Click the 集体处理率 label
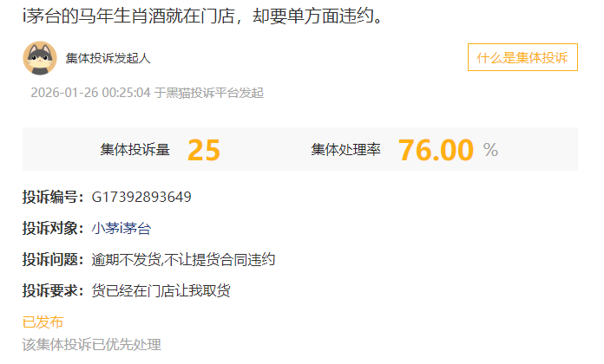Image resolution: width=604 pixels, height=364 pixels. click(x=346, y=149)
